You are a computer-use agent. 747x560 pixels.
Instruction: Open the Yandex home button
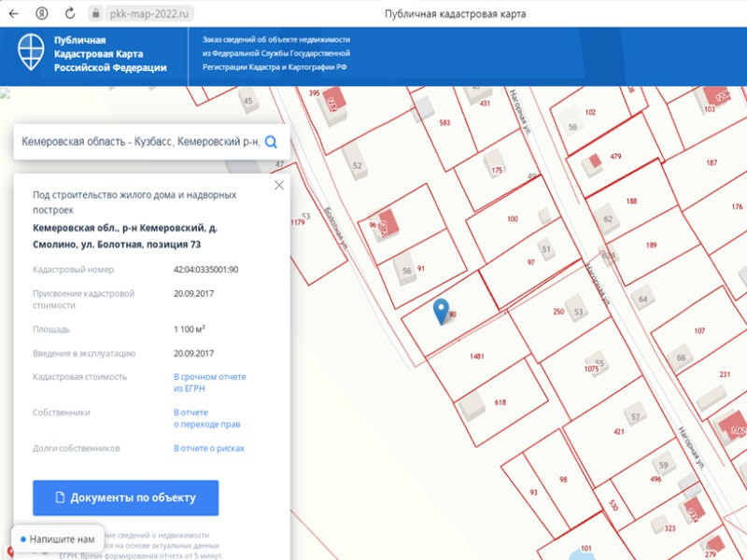pos(42,14)
